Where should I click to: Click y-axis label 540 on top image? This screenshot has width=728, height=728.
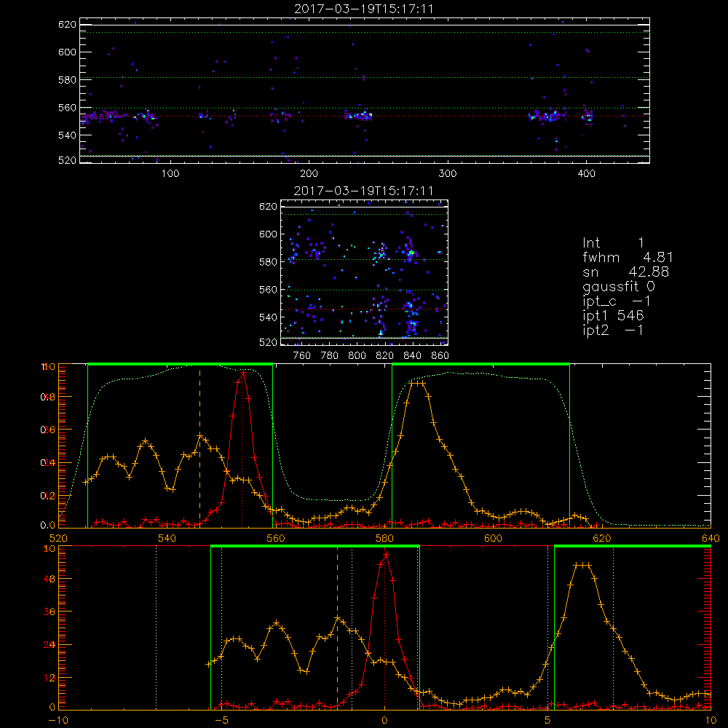(x=67, y=135)
